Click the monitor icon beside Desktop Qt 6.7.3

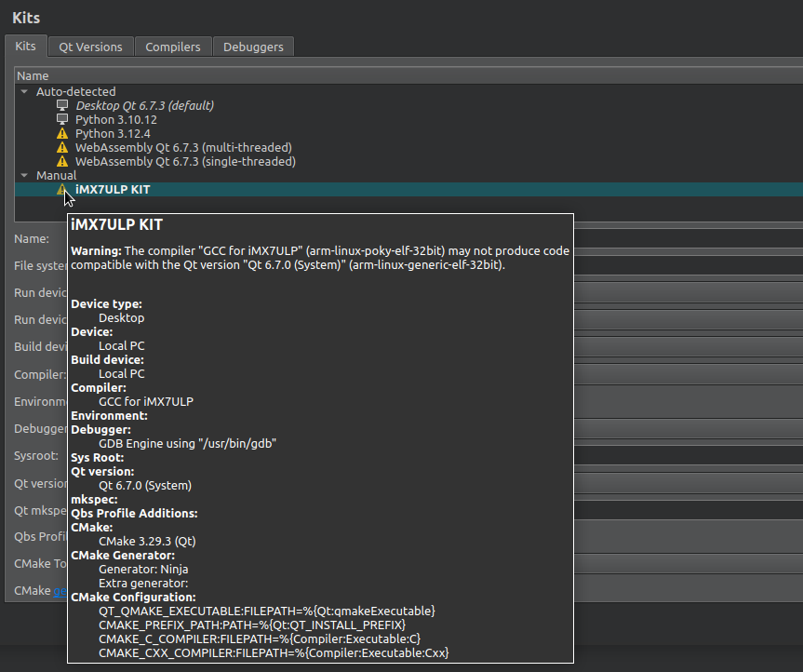click(62, 105)
